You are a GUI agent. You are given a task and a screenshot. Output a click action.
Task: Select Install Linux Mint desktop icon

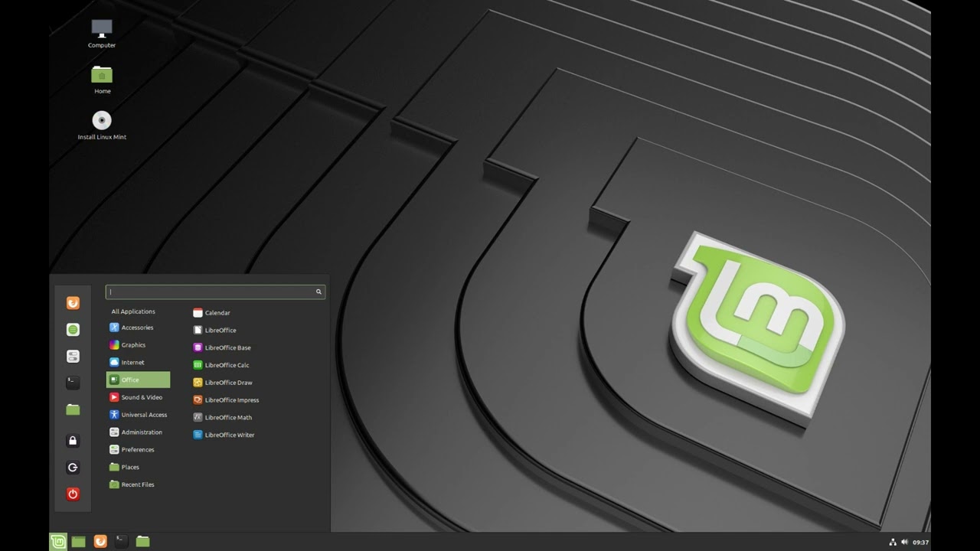[x=102, y=126]
